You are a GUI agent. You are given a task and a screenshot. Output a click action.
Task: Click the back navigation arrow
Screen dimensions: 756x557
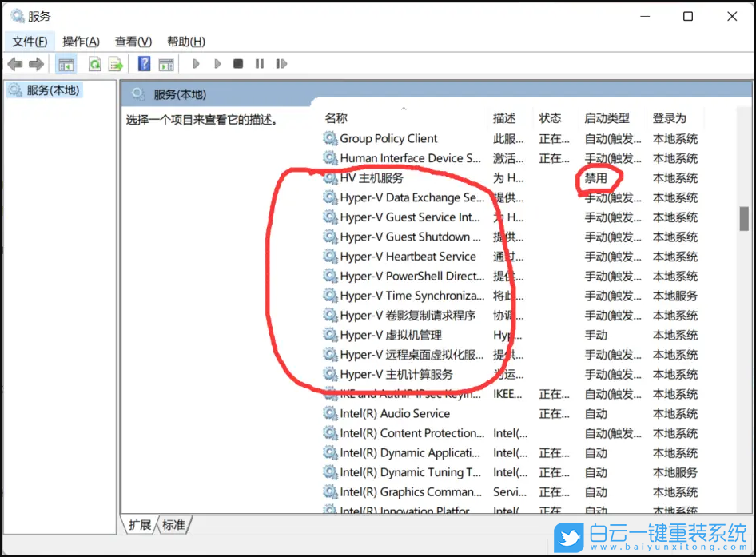coord(14,64)
